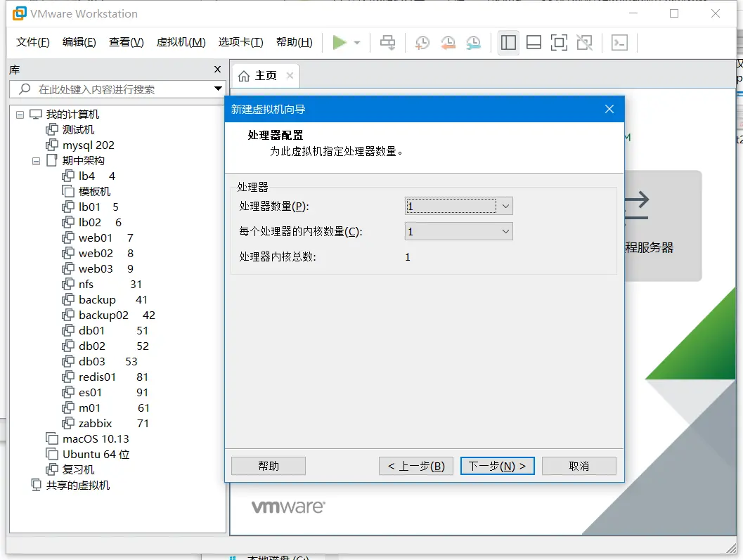
Task: Select the web03 9 virtual machine
Action: point(98,269)
